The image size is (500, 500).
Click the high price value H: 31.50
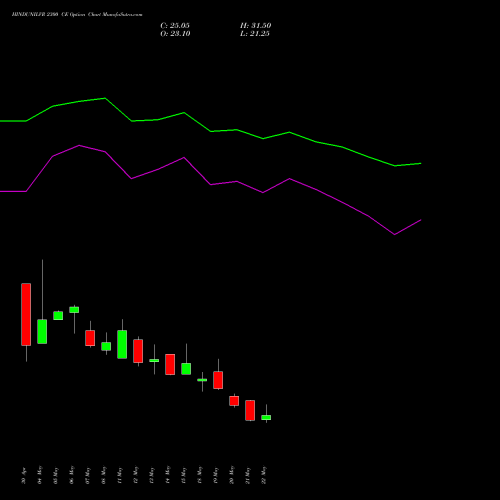coord(256,26)
